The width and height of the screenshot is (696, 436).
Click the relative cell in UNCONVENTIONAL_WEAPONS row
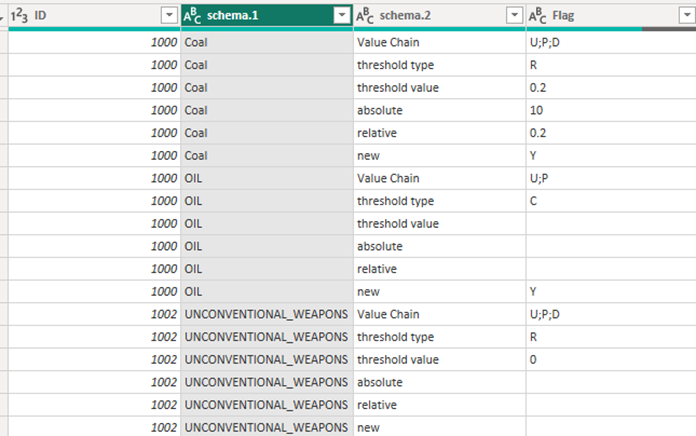[x=439, y=405]
